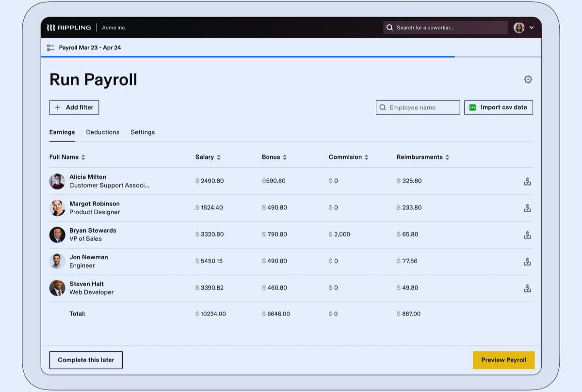
Task: Click the Add filter button
Action: [74, 108]
